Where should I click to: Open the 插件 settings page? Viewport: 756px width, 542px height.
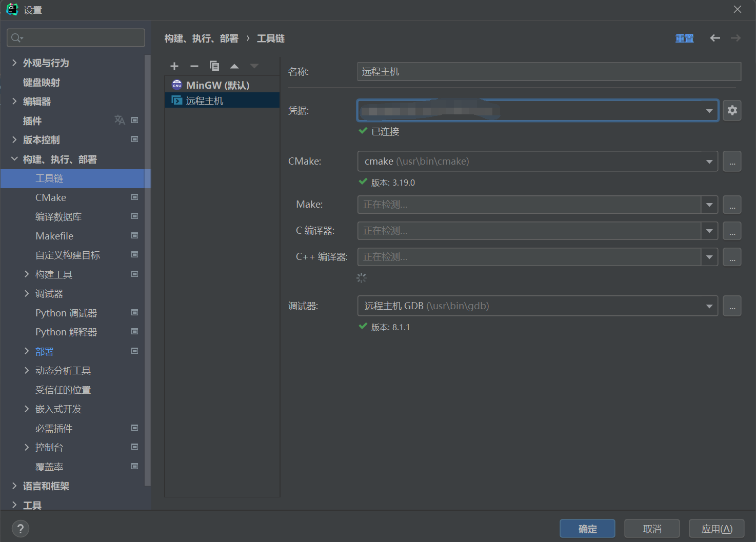coord(32,121)
